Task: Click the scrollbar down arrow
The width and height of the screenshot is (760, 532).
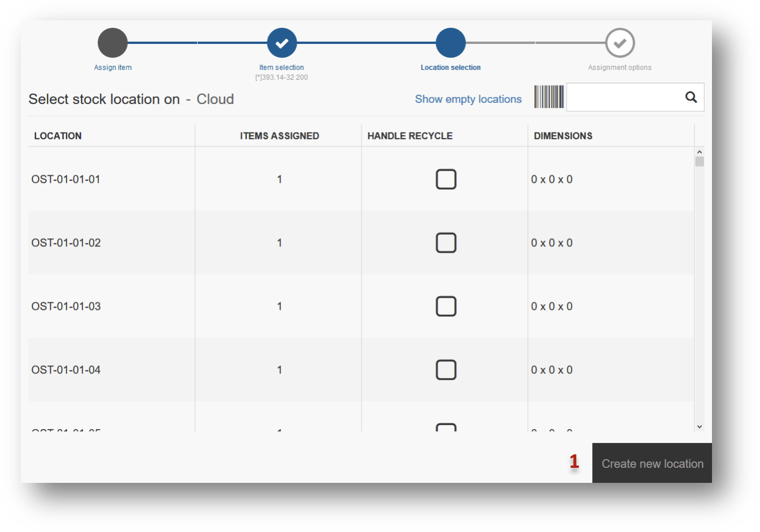Action: pyautogui.click(x=699, y=426)
